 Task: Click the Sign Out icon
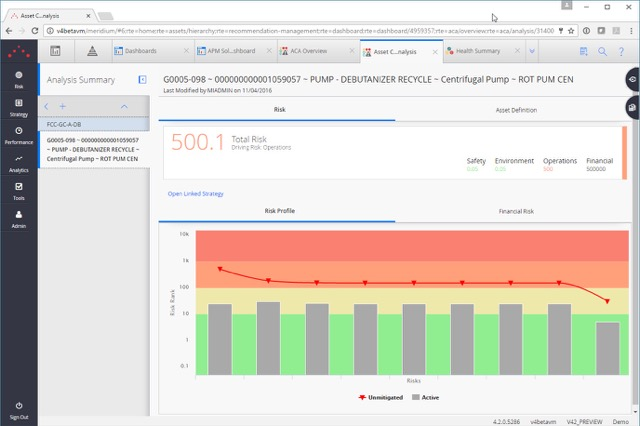pyautogui.click(x=19, y=406)
